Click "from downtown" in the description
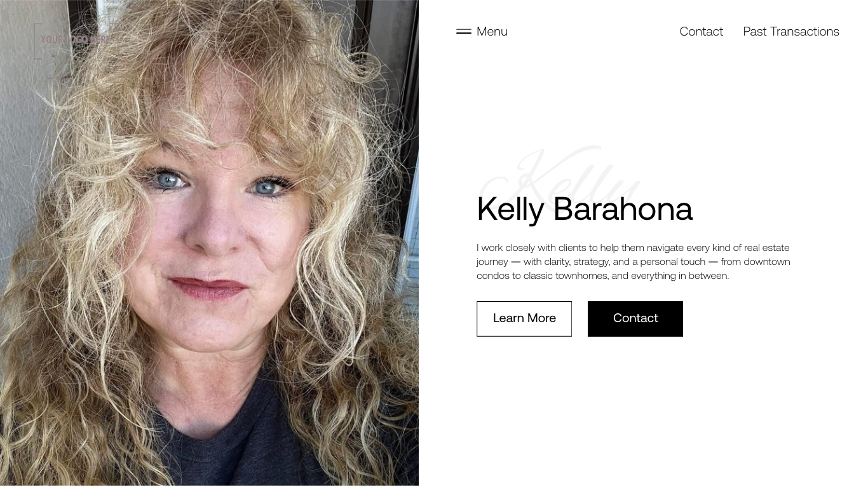This screenshot has width=868, height=488. (x=756, y=262)
